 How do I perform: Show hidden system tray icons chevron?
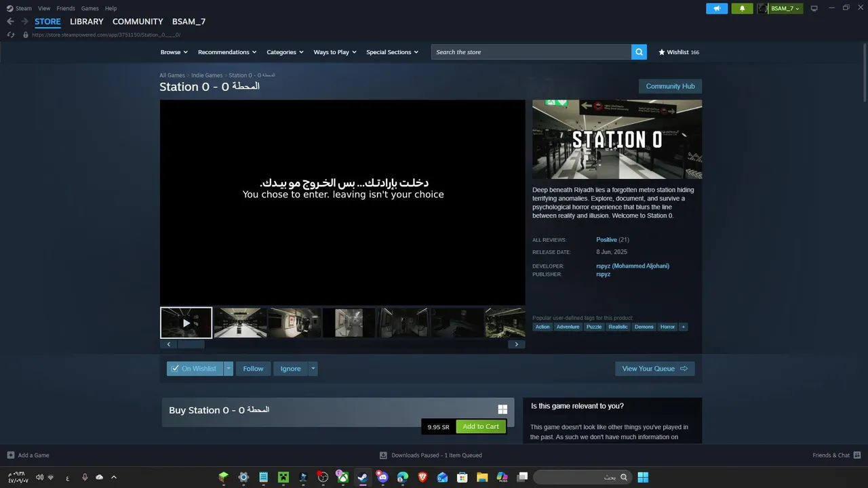(114, 477)
